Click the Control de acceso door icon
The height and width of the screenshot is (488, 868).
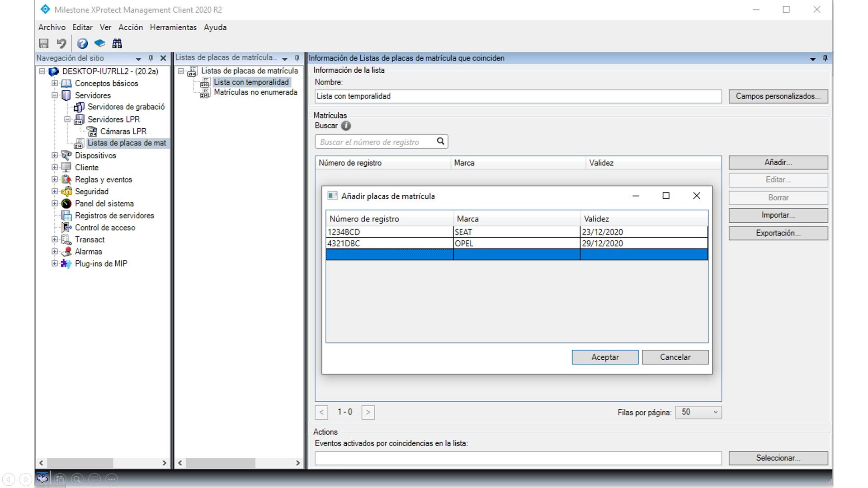point(66,228)
